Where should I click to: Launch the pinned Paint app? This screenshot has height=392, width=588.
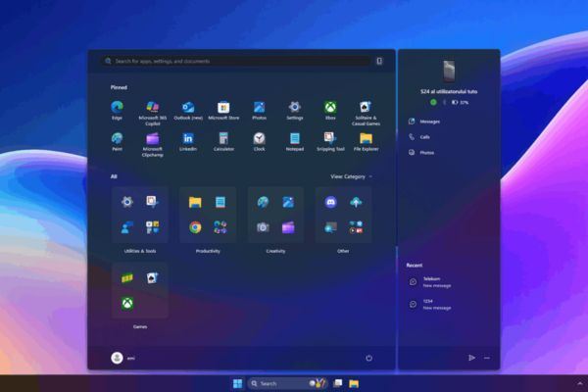(x=117, y=141)
